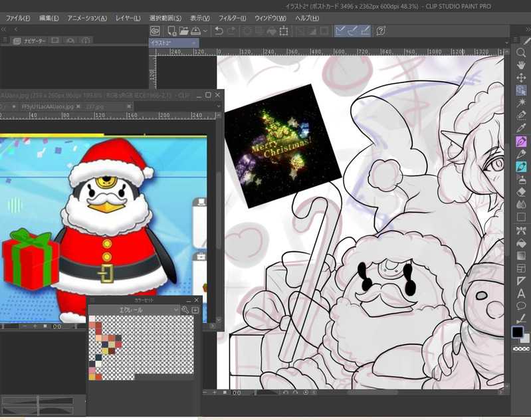Viewport: 531px width, 420px height.
Task: Select the Move Layer tool
Action: click(x=521, y=78)
